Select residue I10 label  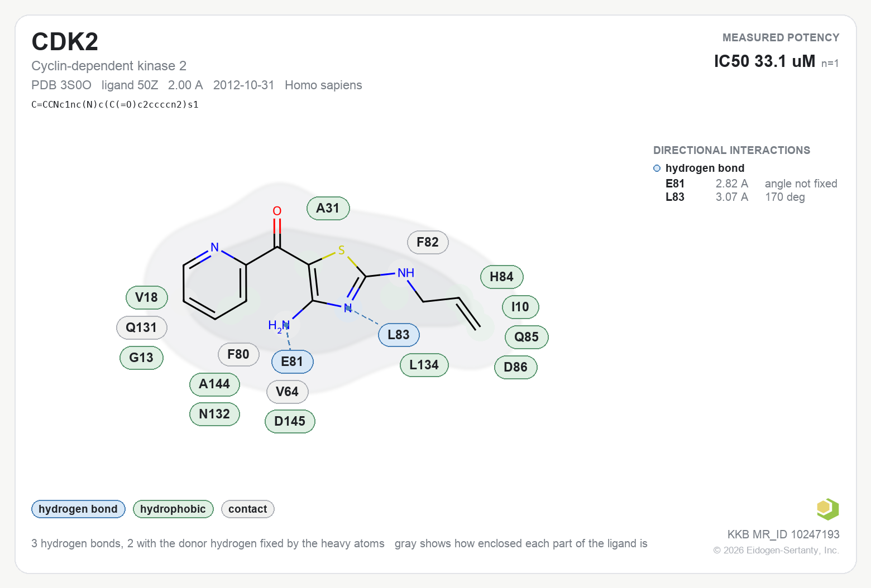tap(520, 307)
